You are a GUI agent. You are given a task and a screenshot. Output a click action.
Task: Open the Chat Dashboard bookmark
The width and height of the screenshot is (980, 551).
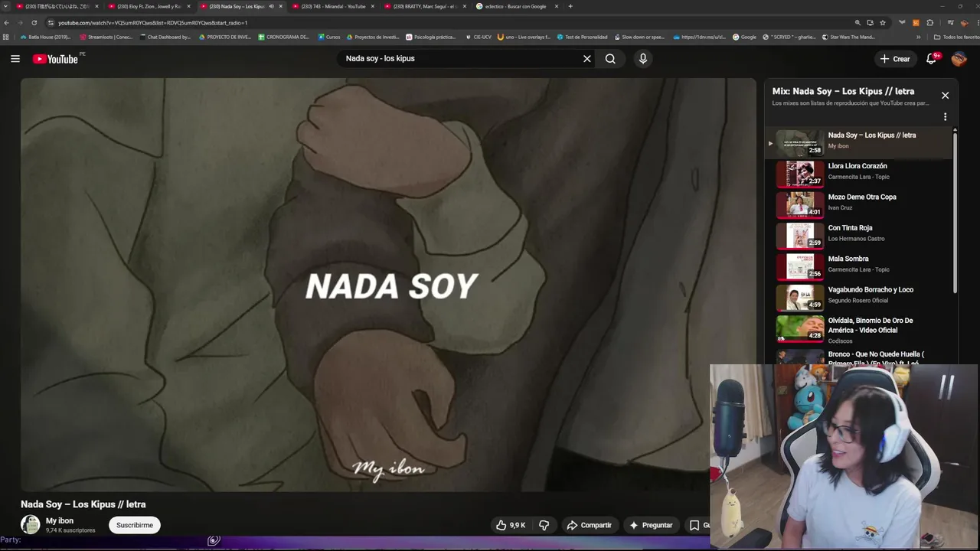pos(165,37)
